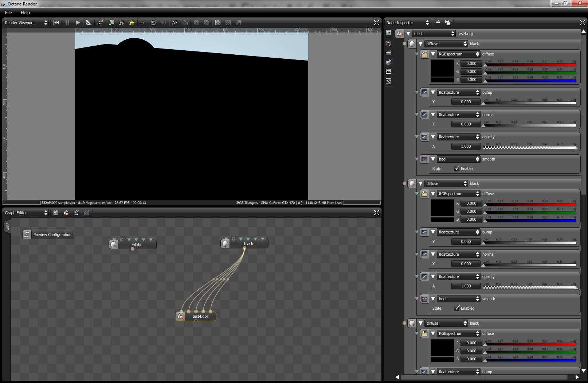Click the play render button
The height and width of the screenshot is (383, 588).
coord(78,23)
